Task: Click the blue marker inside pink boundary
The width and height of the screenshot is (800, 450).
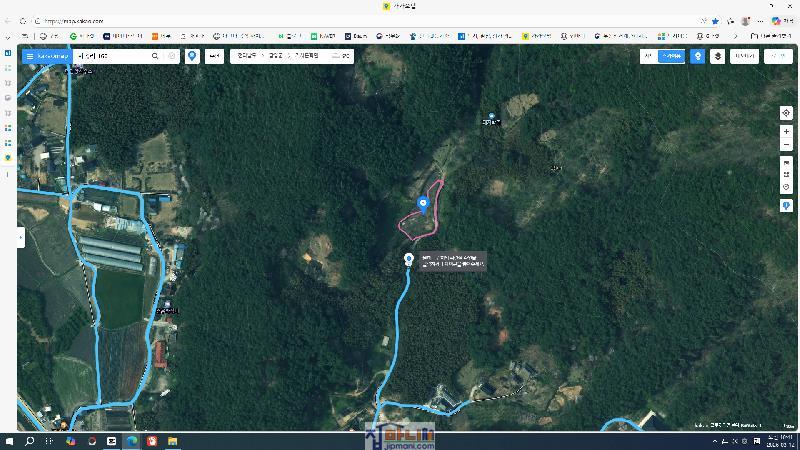Action: point(423,203)
